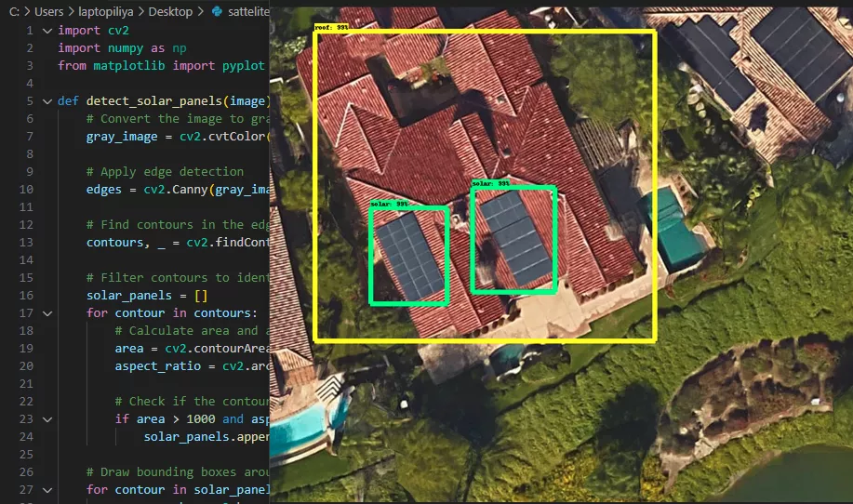
Task: Click the 'import cv2' statement on line 1
Action: tap(93, 31)
